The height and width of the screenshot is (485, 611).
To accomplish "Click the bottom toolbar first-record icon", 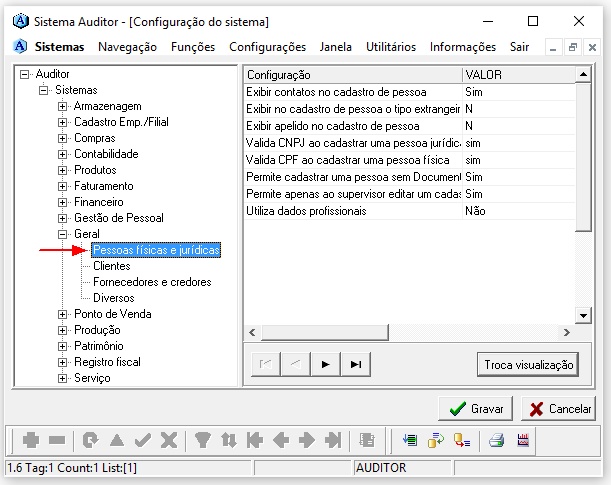I will (255, 440).
